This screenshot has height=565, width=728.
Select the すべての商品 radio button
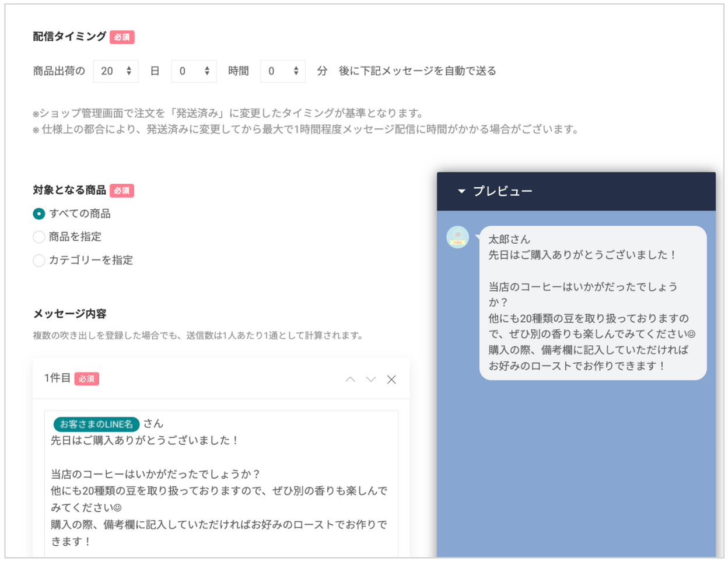pyautogui.click(x=39, y=214)
